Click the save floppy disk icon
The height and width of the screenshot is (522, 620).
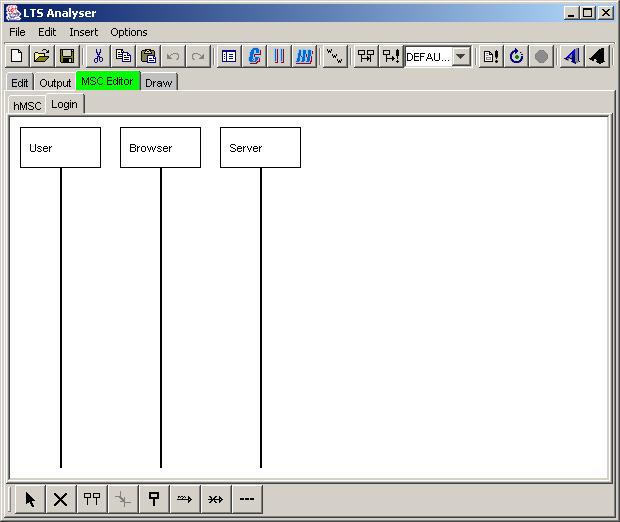[x=67, y=56]
